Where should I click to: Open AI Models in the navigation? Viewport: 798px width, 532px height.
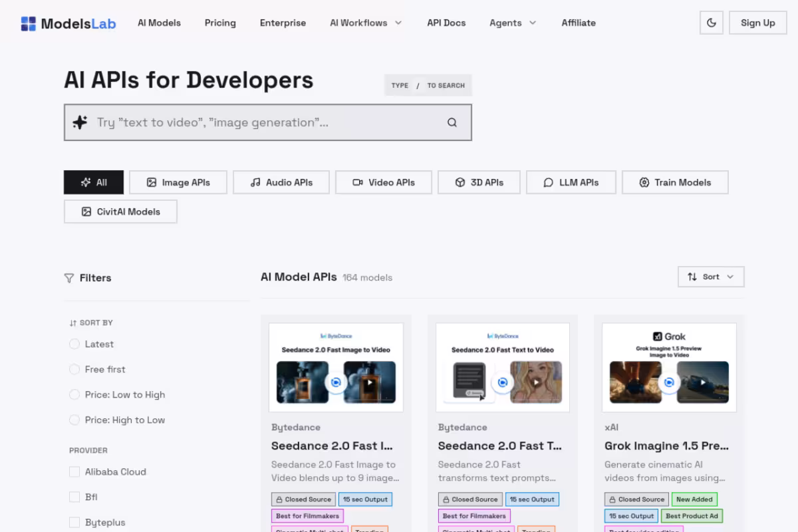point(159,23)
